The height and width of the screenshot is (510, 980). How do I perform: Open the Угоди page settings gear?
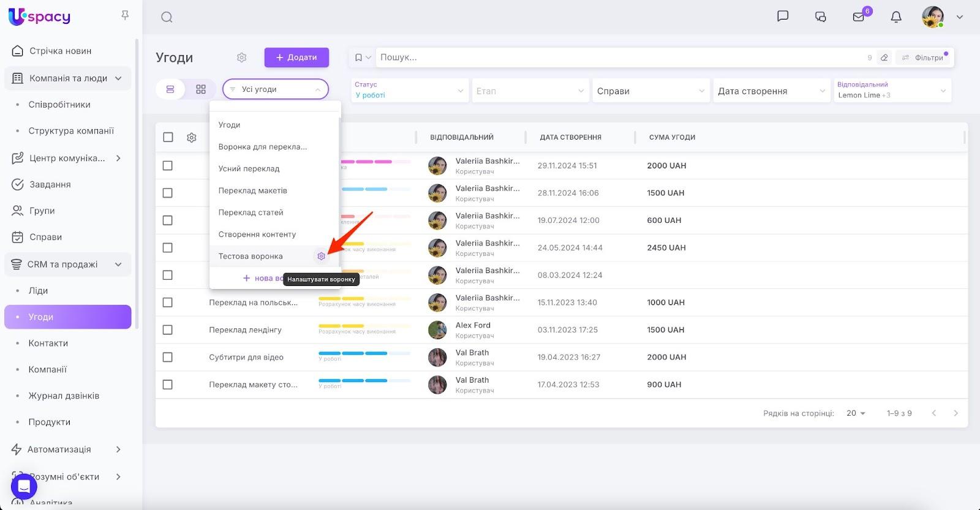pos(241,58)
